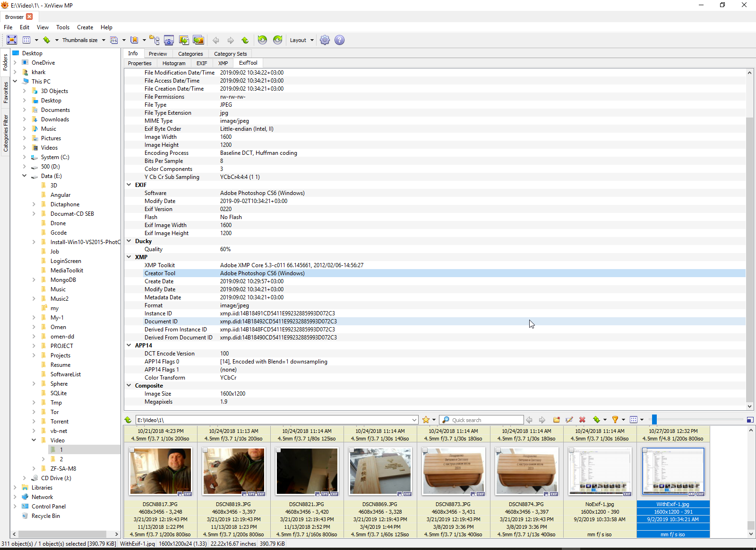Click the red X delete icon
Screen dimensions: 756x550
[x=582, y=420]
